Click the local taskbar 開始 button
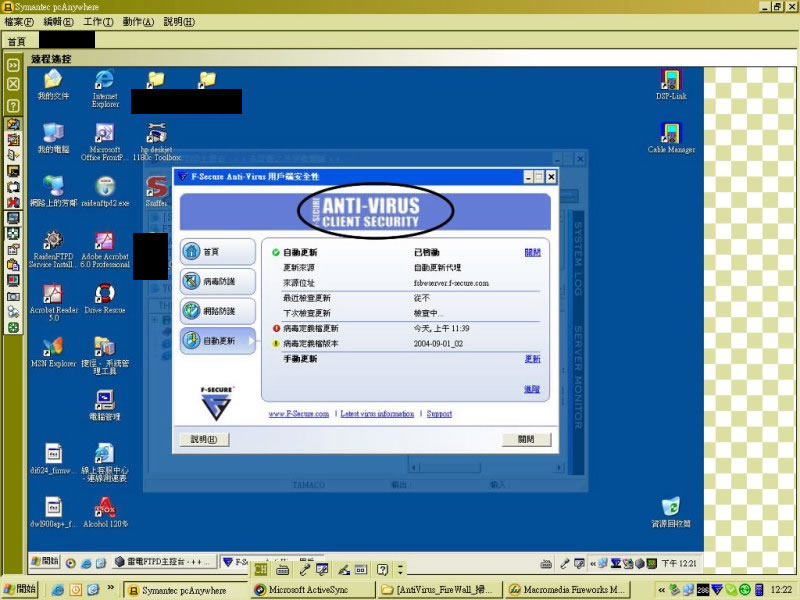 (20, 589)
